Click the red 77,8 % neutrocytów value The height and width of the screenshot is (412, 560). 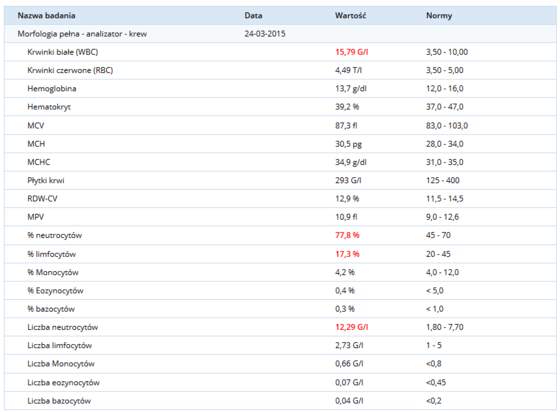[x=347, y=235]
